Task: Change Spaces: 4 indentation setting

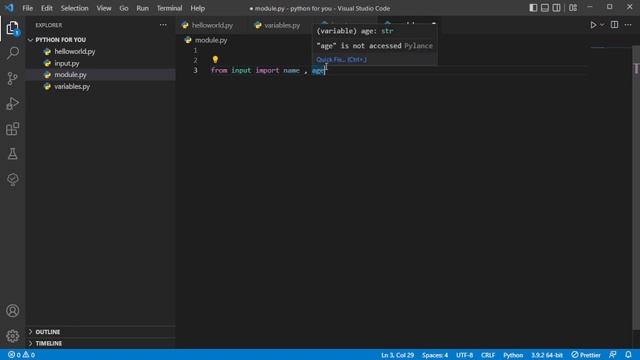Action: [435, 355]
